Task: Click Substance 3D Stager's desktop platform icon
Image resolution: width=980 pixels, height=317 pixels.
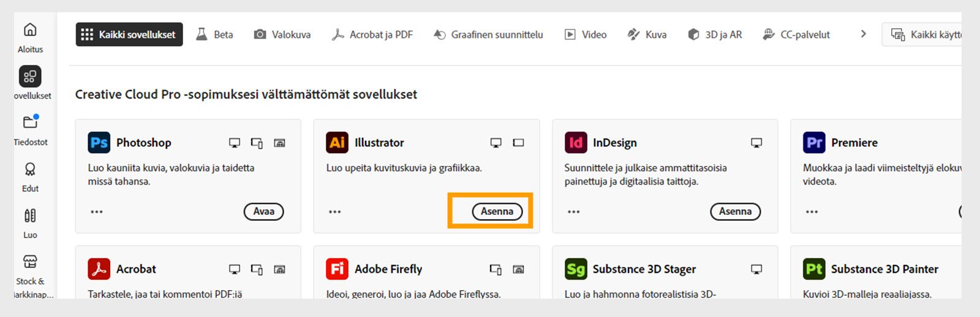Action: 756,269
